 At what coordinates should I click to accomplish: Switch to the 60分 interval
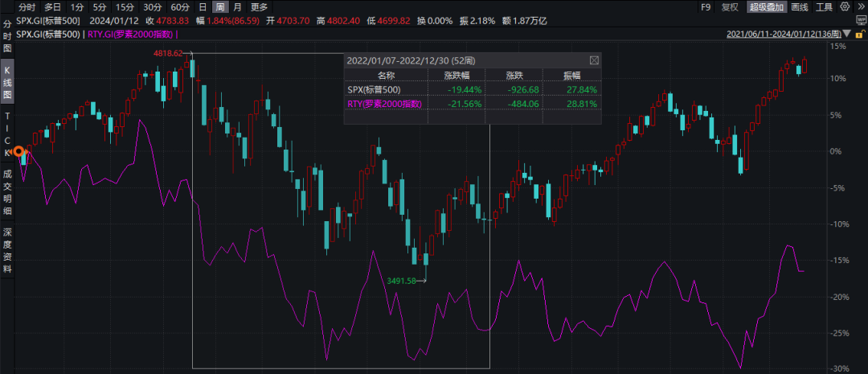(178, 7)
